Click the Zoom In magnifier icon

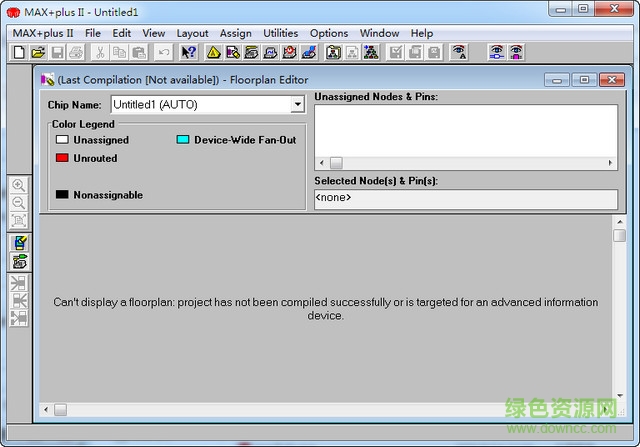click(x=18, y=186)
